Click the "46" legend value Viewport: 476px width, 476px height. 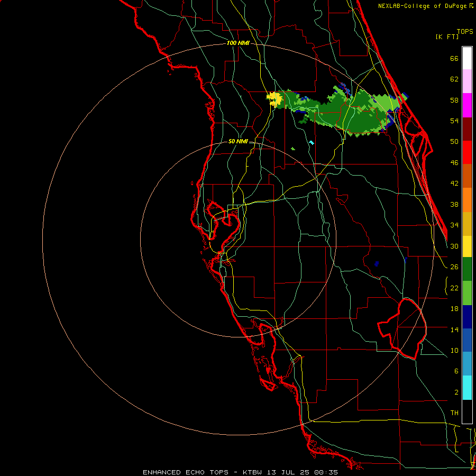point(454,163)
